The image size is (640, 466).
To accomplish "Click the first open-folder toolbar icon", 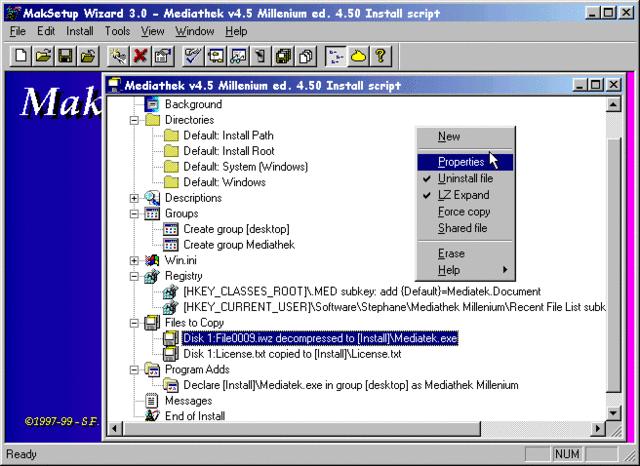I will tap(44, 55).
